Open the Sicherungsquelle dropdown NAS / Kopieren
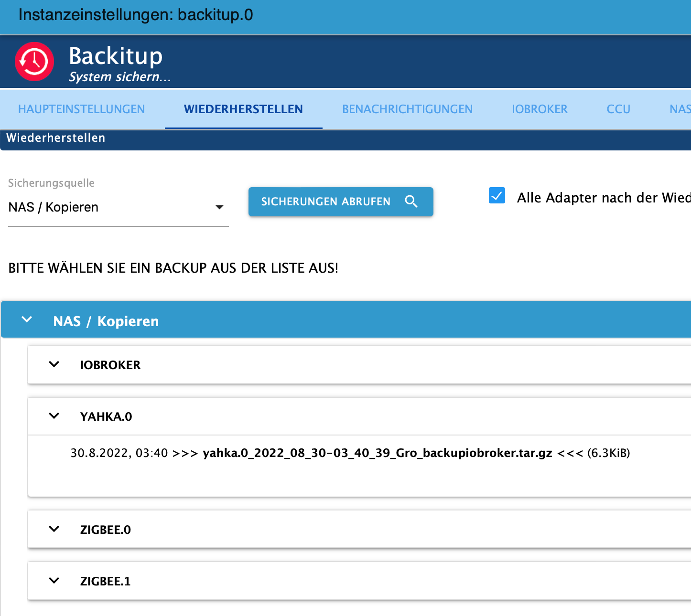This screenshot has width=691, height=616. coord(119,207)
